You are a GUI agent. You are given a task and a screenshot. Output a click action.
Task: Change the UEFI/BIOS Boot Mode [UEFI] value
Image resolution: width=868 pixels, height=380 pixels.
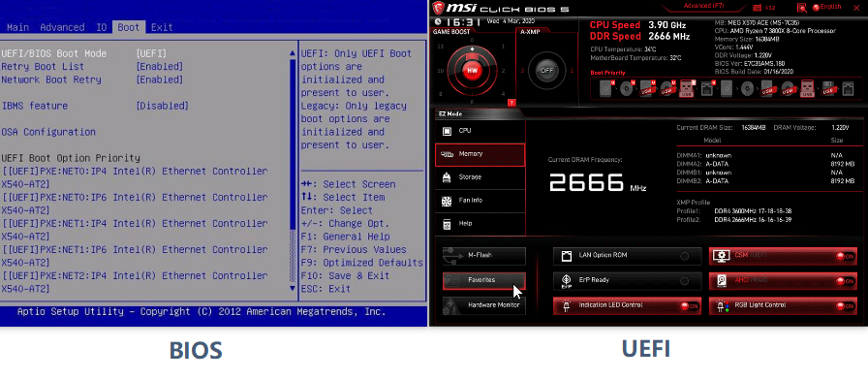[x=151, y=53]
